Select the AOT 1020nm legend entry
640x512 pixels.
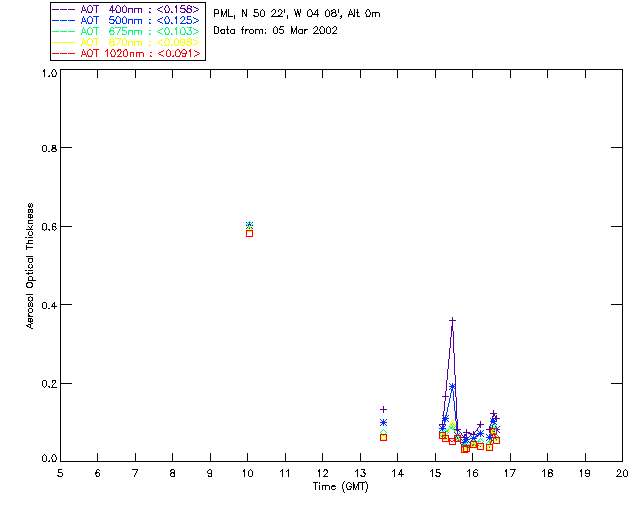pos(126,53)
